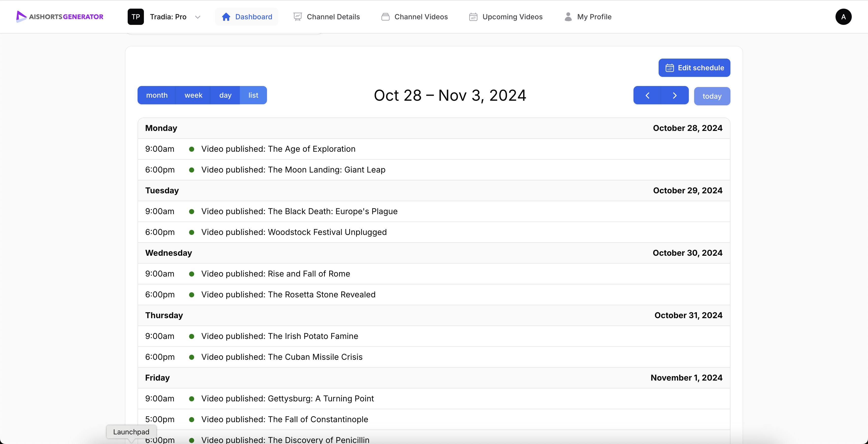Click the TP channel avatar badge

(136, 17)
